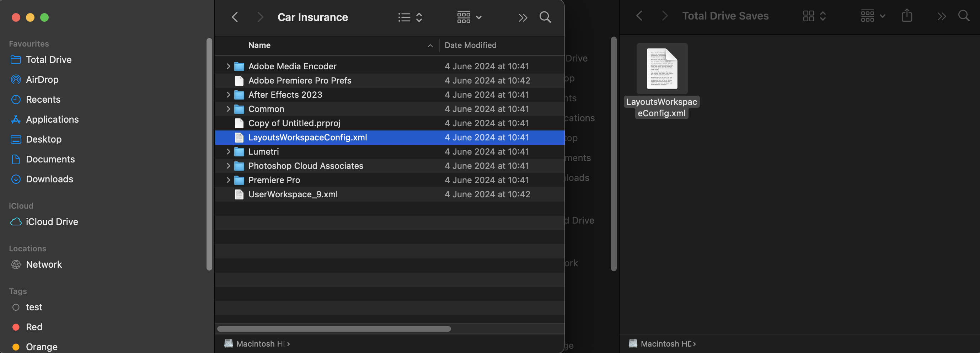Open Desktop in sidebar
This screenshot has height=353, width=980.
click(x=43, y=139)
